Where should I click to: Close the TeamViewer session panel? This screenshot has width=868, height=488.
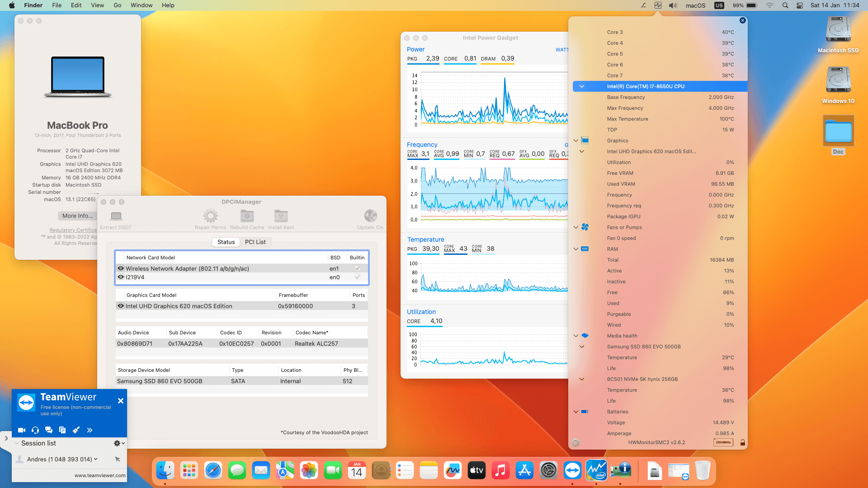(x=121, y=401)
